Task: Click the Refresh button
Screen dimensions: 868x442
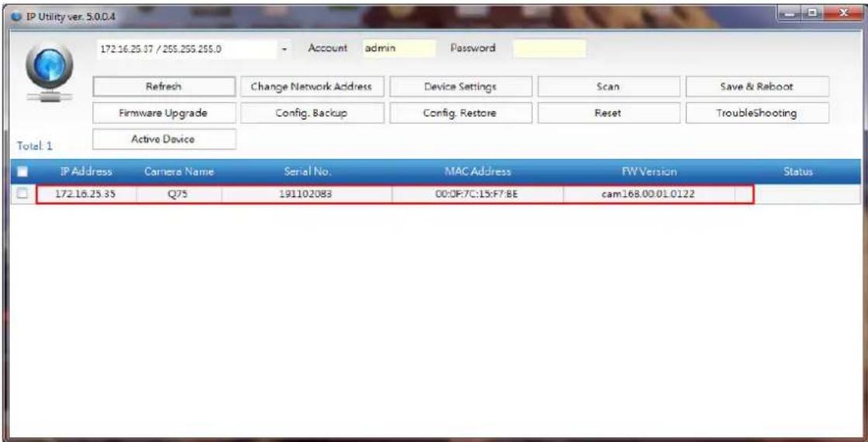Action: [x=164, y=87]
